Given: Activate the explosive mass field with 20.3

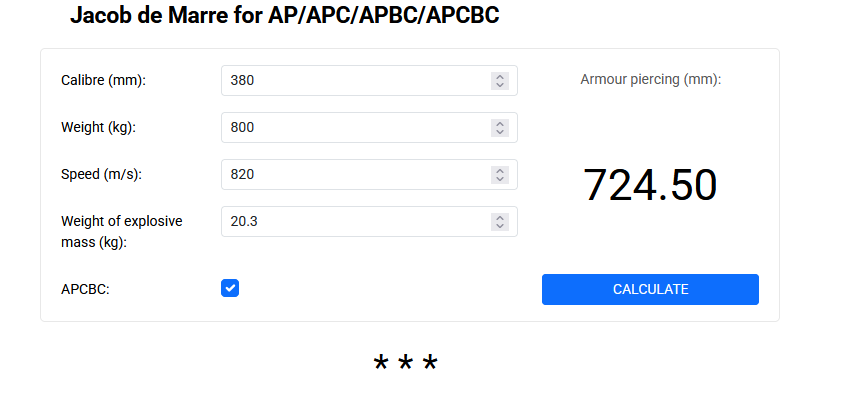Looking at the screenshot, I should [x=369, y=221].
